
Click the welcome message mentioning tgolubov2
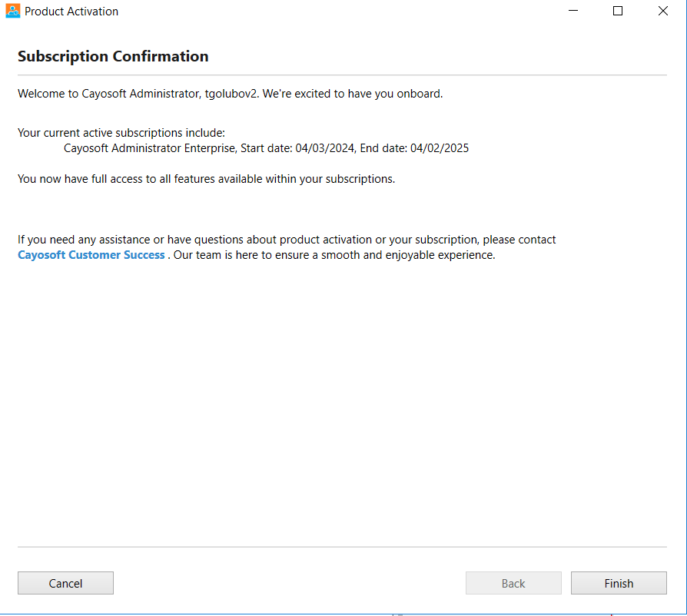point(230,94)
